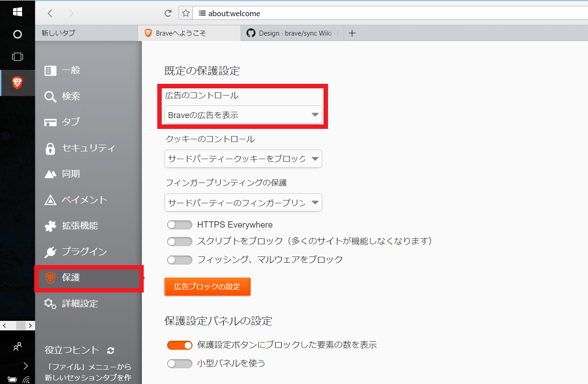
Task: Expand hidden taskbar icons chevron
Action: tap(26, 366)
